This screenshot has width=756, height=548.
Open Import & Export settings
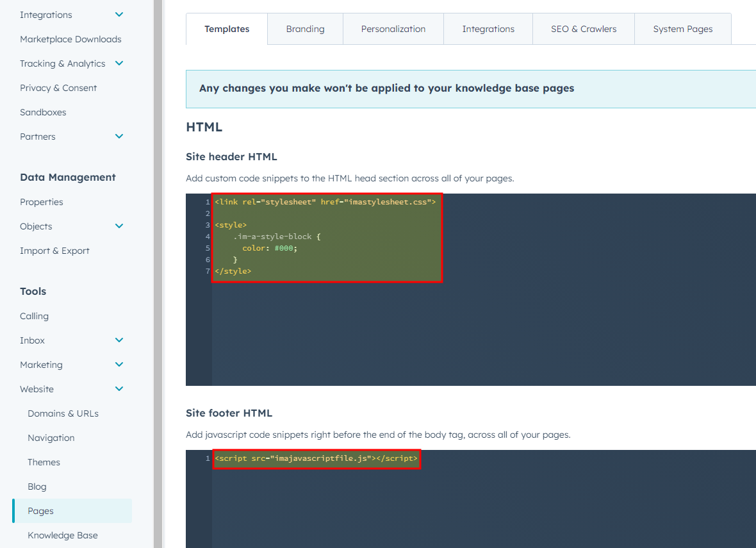[x=54, y=251]
